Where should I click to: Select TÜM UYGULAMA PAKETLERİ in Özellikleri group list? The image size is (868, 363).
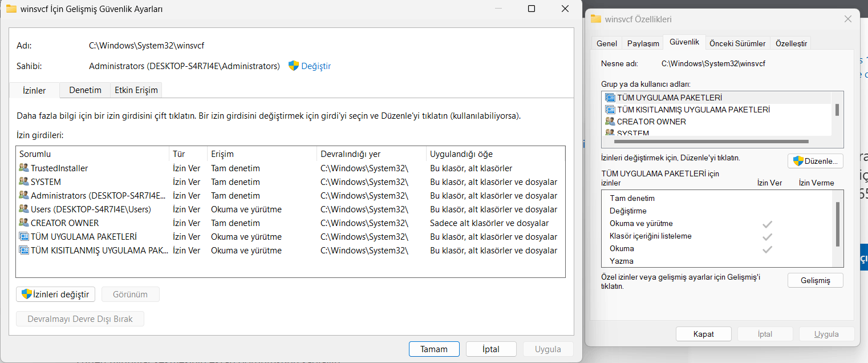pos(717,98)
